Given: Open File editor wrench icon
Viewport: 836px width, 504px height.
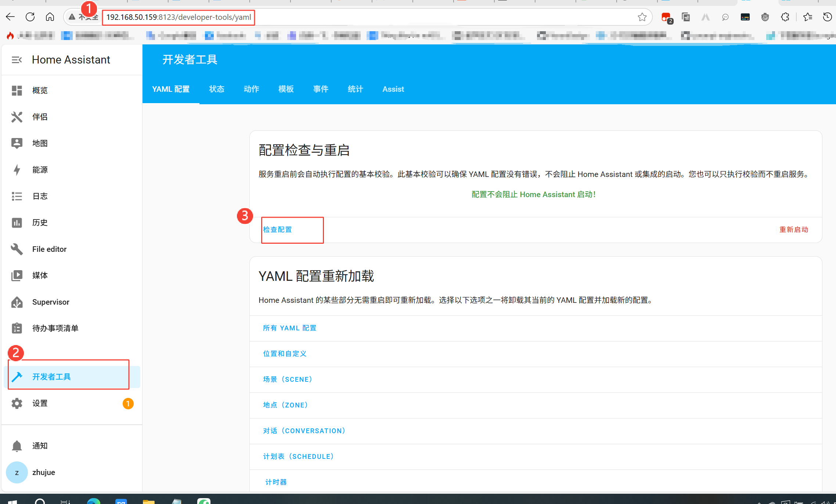Looking at the screenshot, I should (x=17, y=249).
